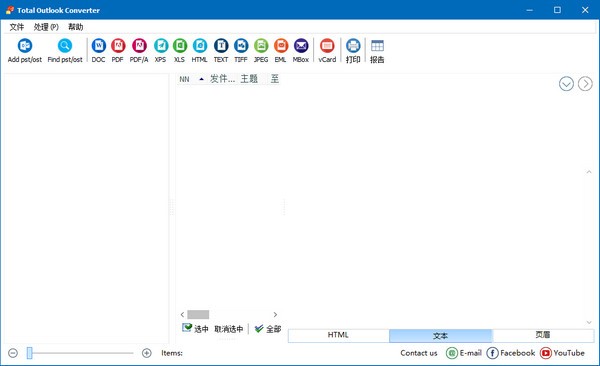The height and width of the screenshot is (366, 600).
Task: Switch to the HTML preview tab
Action: coord(338,335)
